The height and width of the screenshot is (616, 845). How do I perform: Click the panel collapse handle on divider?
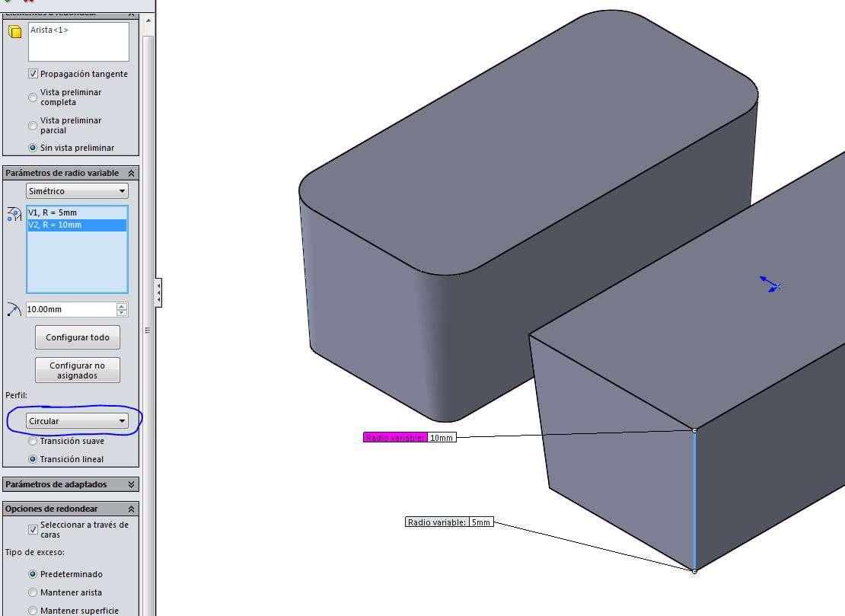(x=158, y=292)
